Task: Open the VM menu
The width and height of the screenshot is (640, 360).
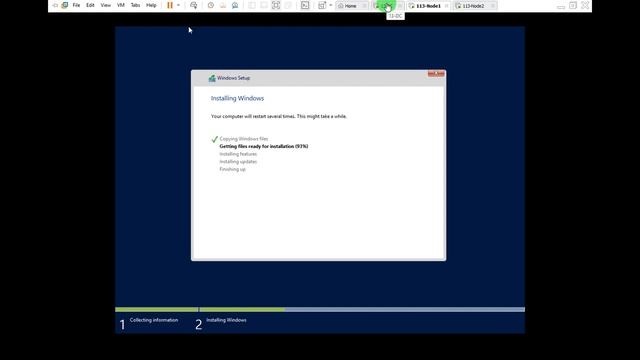Action: pos(121,5)
